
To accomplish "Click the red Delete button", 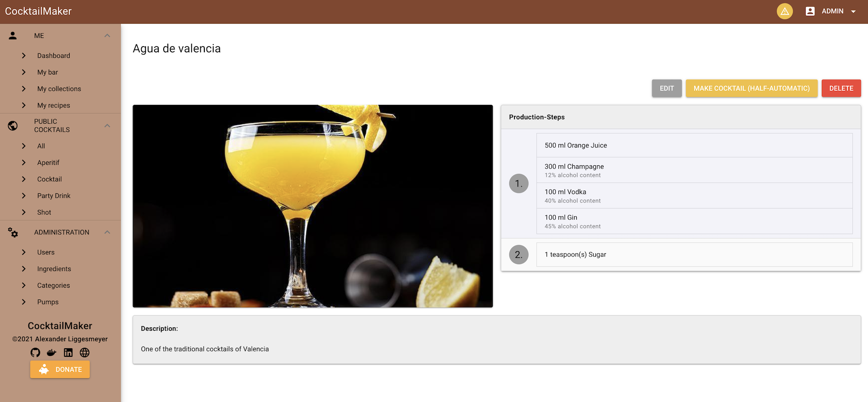I will click(x=841, y=89).
